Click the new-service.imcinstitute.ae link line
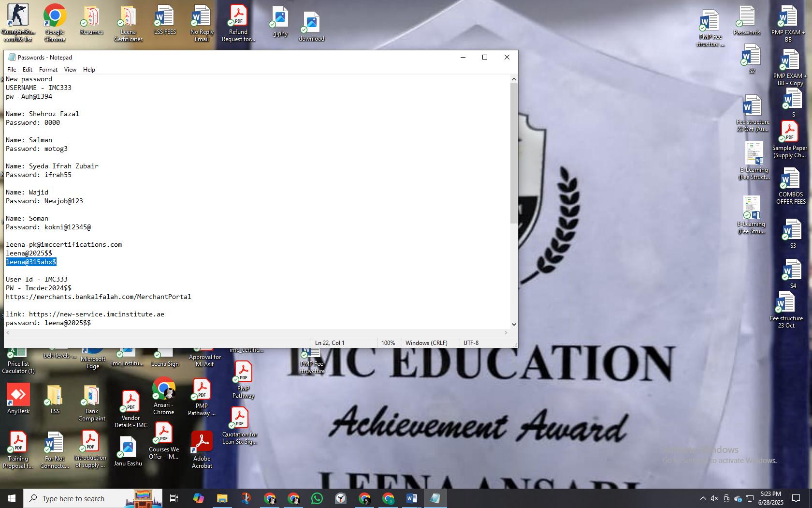The width and height of the screenshot is (812, 508). tap(85, 314)
